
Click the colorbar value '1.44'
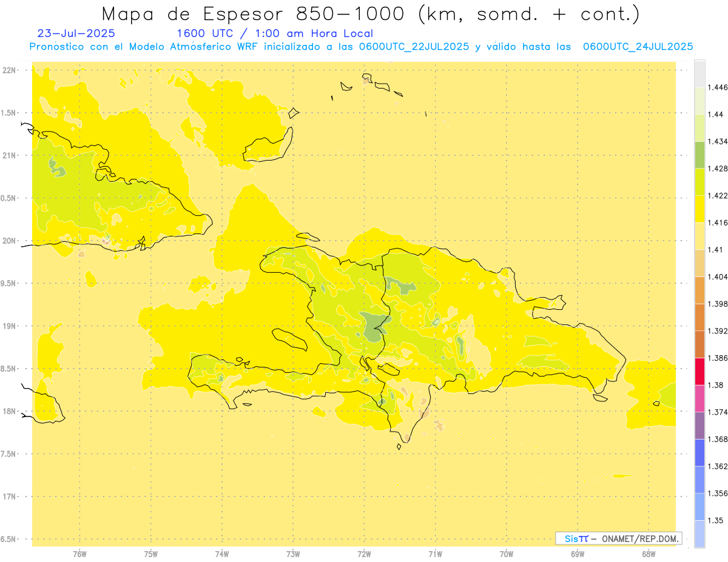point(716,115)
